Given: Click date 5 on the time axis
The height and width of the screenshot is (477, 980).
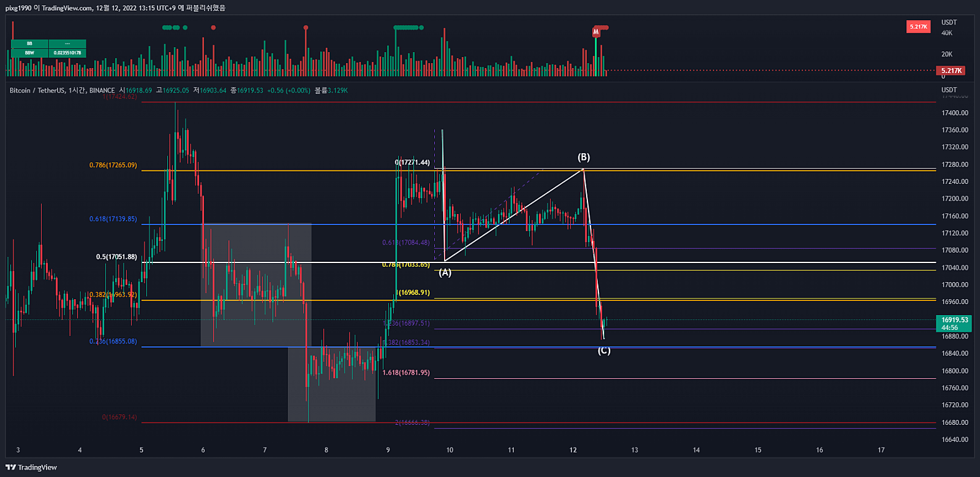Looking at the screenshot, I should coord(141,450).
